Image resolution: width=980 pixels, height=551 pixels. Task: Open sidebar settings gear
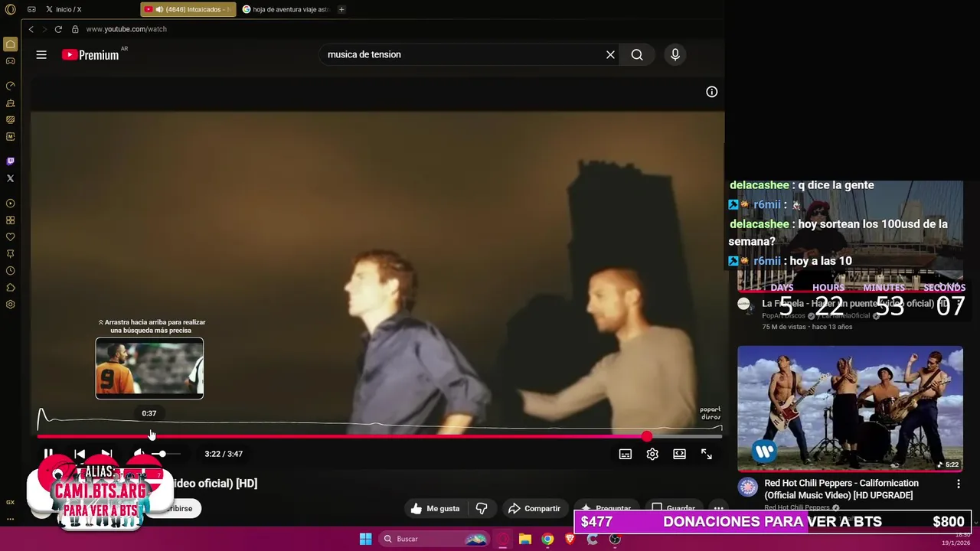10,305
